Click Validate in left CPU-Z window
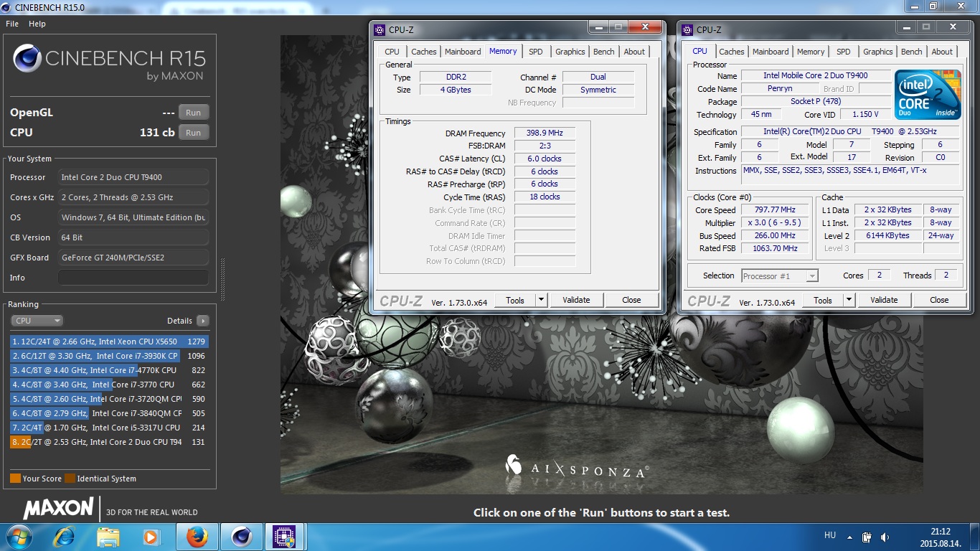Viewport: 980px width, 551px height. [x=576, y=301]
